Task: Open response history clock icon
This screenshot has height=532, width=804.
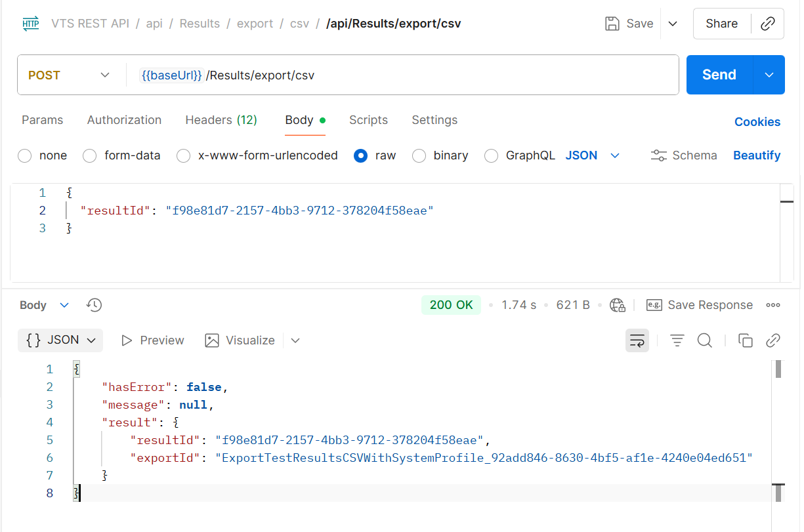Action: coord(95,305)
